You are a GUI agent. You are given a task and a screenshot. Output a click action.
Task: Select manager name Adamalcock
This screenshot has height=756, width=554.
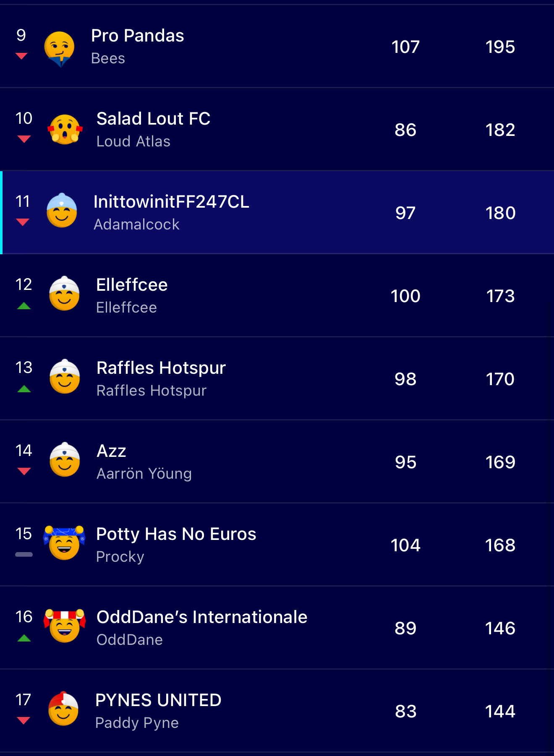136,224
